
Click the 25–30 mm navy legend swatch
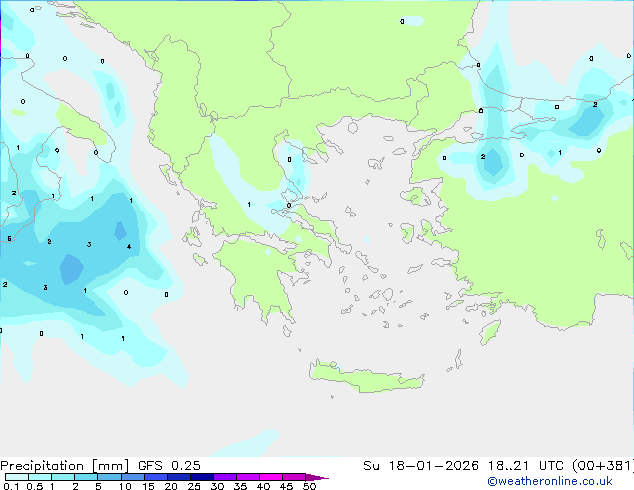pyautogui.click(x=201, y=477)
